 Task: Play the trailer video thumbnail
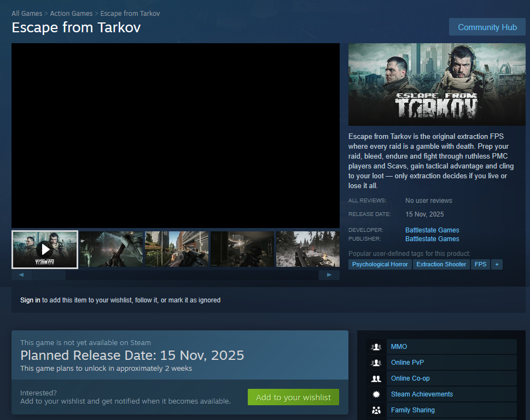click(x=45, y=250)
